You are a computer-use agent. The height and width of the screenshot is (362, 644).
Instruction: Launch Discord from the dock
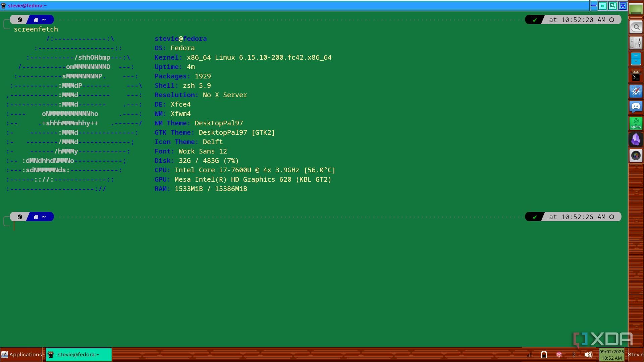pyautogui.click(x=636, y=107)
